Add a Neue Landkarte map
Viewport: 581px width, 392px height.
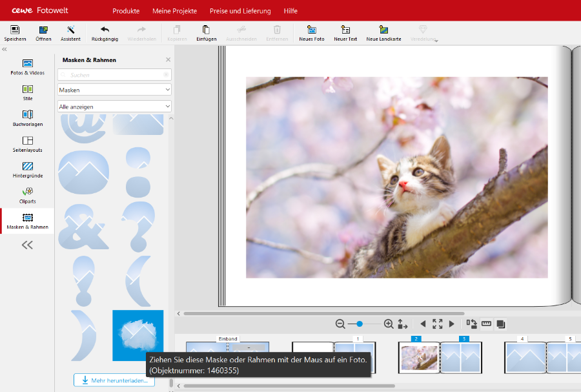coord(383,30)
